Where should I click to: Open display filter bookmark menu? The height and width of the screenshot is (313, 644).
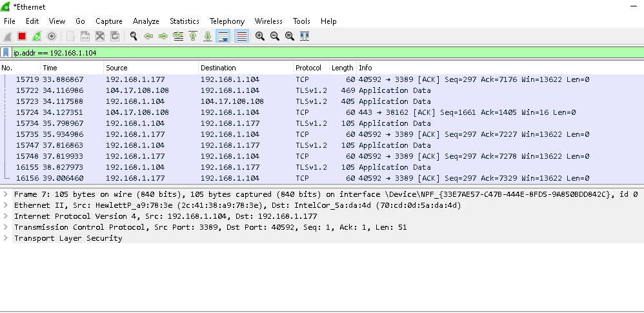6,52
